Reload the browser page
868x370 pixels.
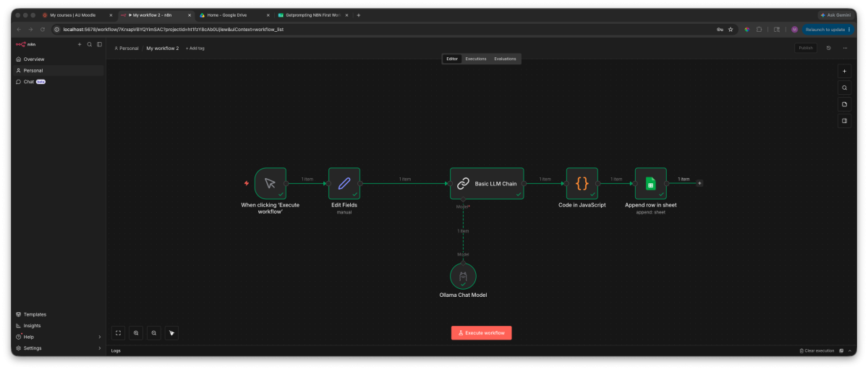point(43,30)
